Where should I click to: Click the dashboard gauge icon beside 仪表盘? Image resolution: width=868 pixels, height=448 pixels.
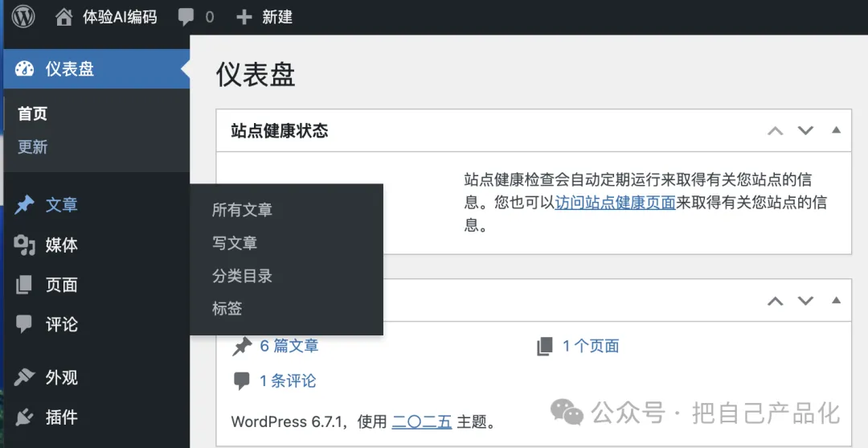24,68
